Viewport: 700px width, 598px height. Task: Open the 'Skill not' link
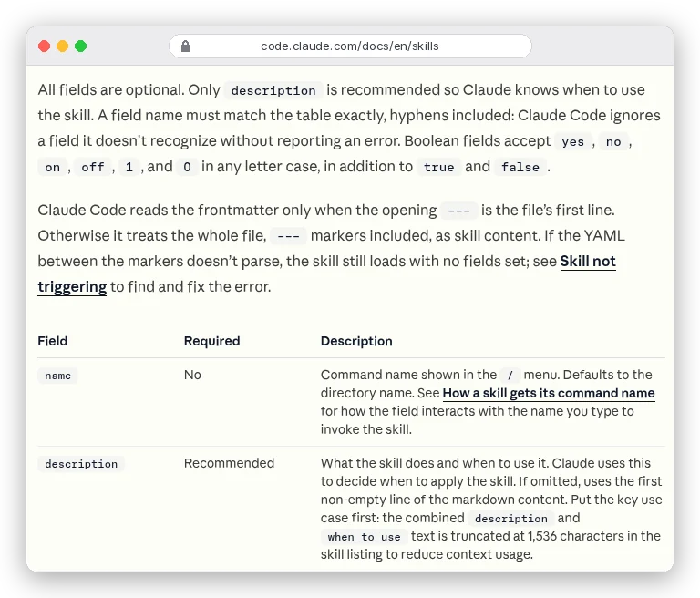coord(588,261)
